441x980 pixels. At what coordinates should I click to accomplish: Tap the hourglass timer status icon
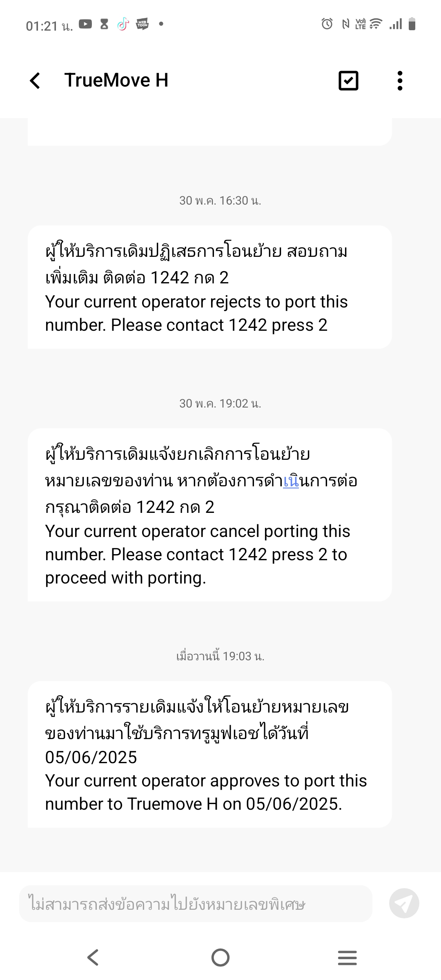tap(105, 24)
